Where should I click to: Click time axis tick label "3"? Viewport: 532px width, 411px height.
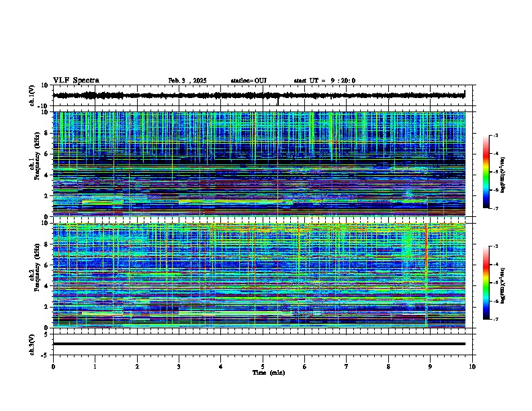click(179, 367)
